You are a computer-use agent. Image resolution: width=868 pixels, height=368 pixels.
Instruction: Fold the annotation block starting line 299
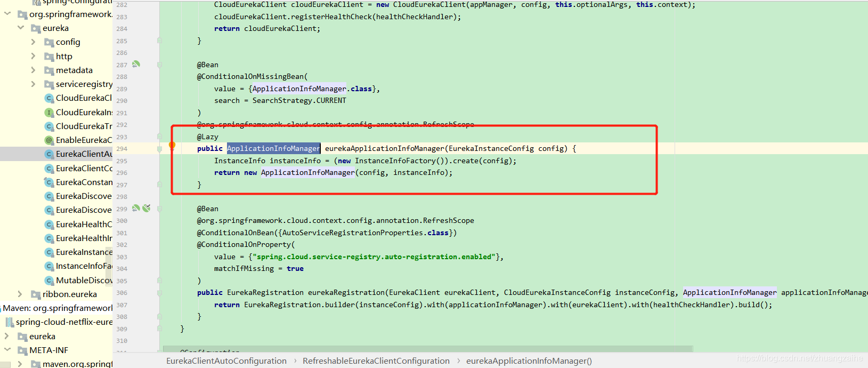pyautogui.click(x=159, y=209)
